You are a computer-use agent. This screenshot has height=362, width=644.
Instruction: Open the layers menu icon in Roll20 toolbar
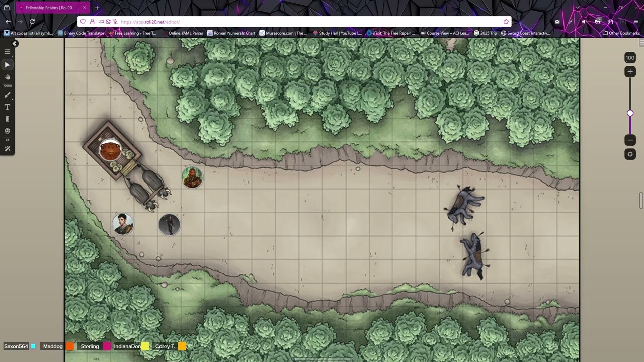[7, 52]
